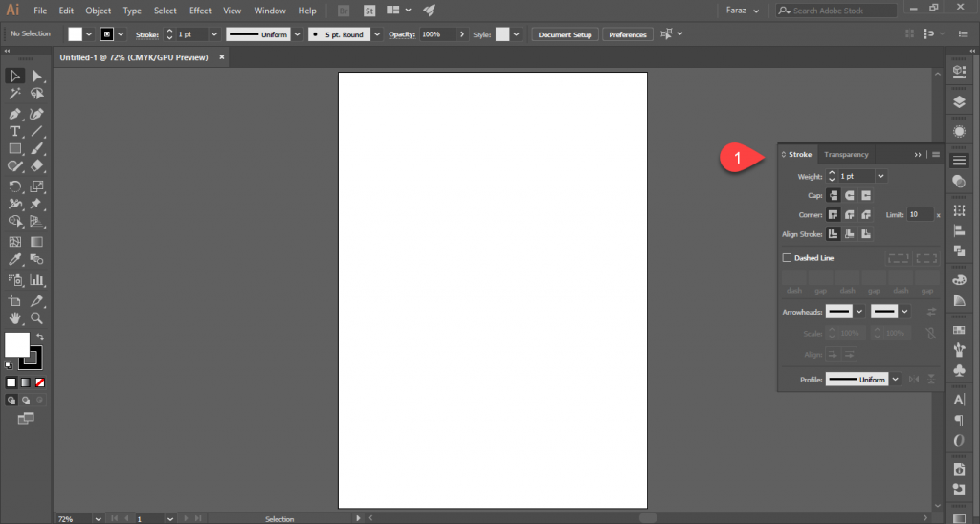
Task: Select the Puppet Warp pin tool
Action: tap(37, 204)
